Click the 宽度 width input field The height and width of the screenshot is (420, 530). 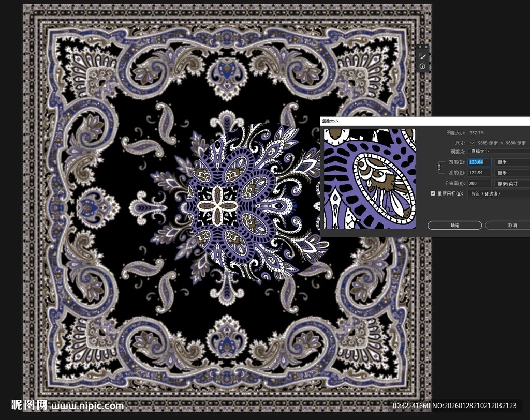pos(479,162)
